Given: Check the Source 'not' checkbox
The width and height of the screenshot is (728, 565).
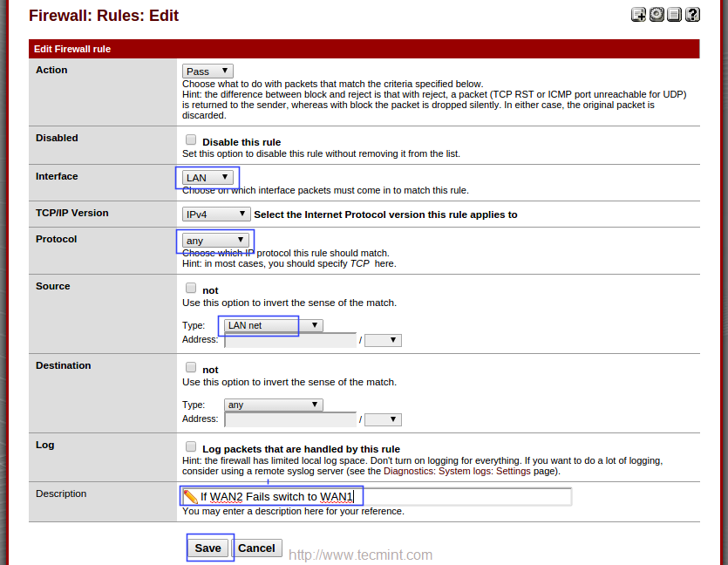Looking at the screenshot, I should (x=191, y=288).
